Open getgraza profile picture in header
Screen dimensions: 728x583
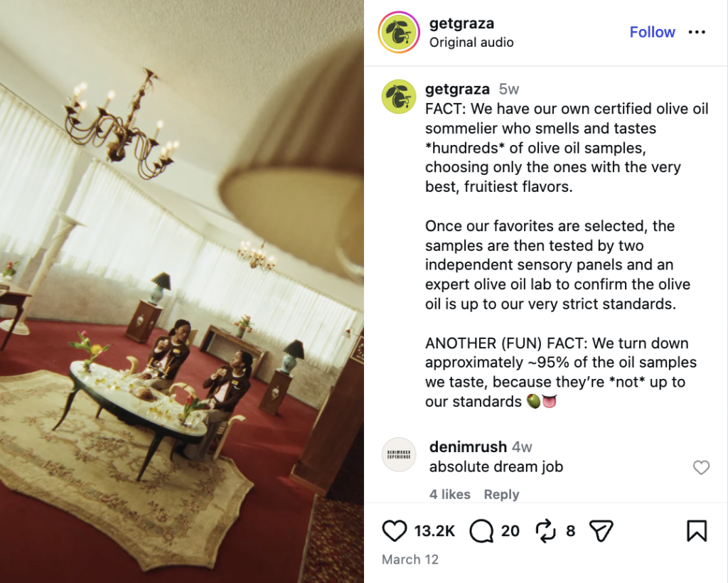tap(399, 33)
